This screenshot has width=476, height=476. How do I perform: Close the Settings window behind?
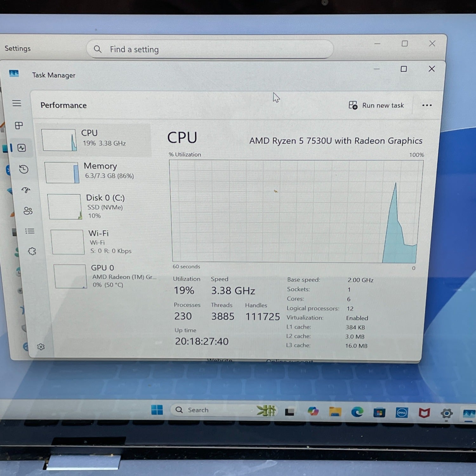[432, 43]
